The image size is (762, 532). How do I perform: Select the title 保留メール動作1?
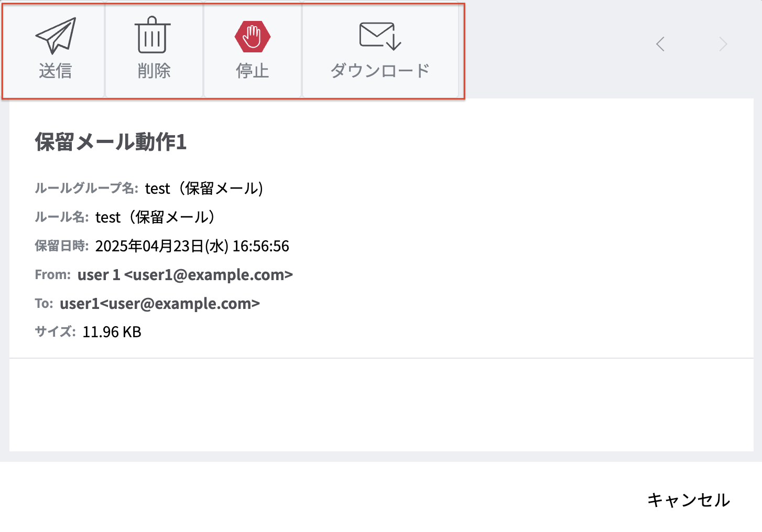111,142
